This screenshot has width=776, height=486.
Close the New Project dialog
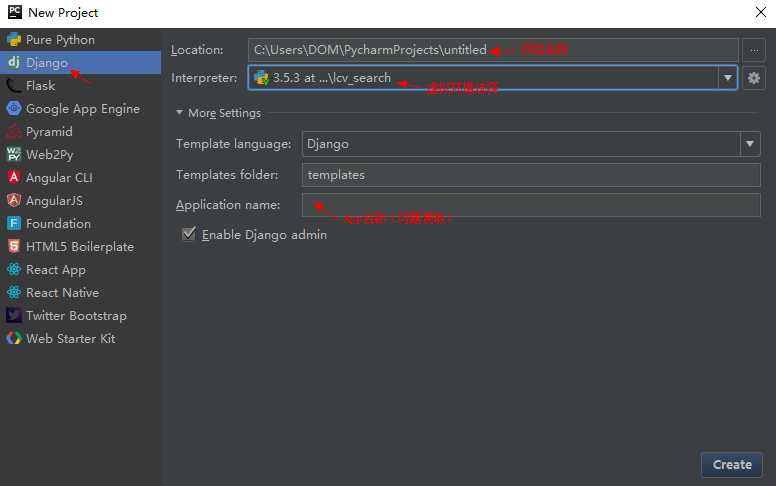(x=761, y=12)
